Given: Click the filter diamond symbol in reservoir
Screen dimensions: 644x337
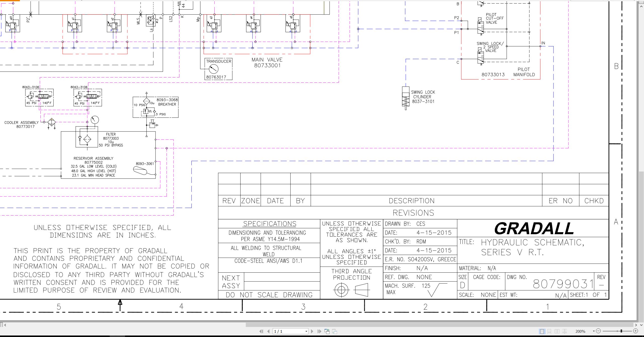Looking at the screenshot, I should click(87, 139).
